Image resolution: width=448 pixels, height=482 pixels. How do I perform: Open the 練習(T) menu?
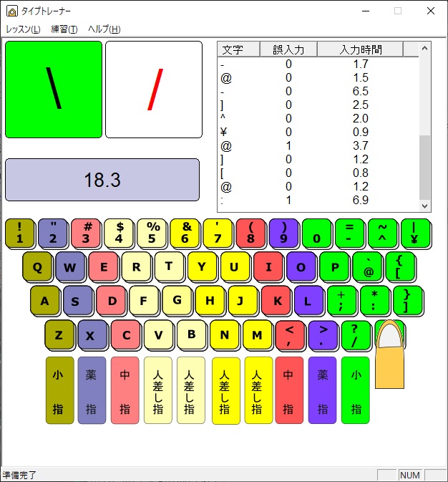64,29
